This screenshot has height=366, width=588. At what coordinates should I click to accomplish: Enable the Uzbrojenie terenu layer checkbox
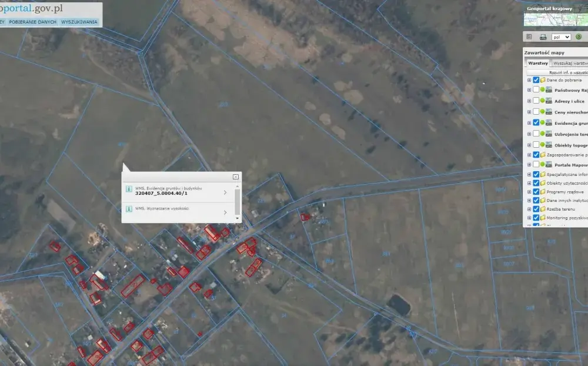click(x=536, y=134)
